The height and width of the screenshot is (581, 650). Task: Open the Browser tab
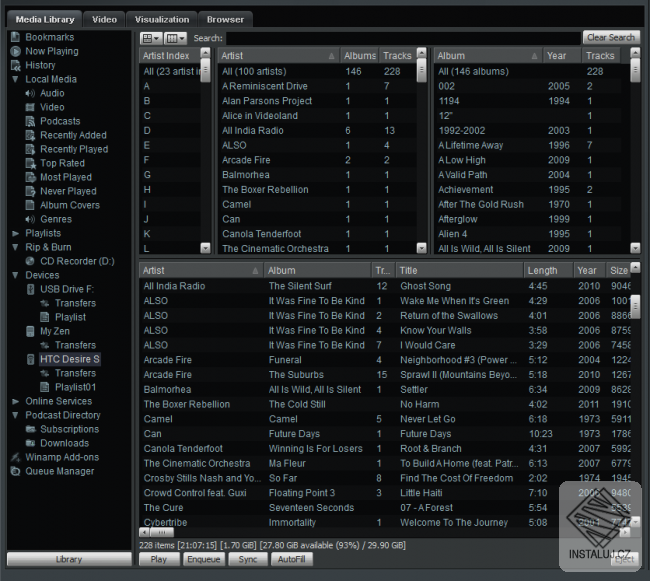pyautogui.click(x=225, y=19)
